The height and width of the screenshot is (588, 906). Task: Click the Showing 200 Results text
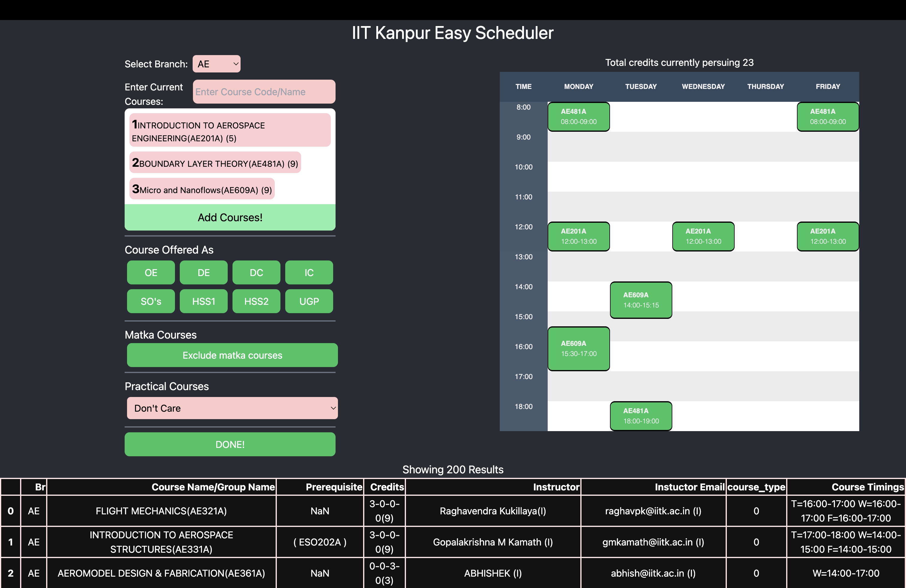coord(453,469)
